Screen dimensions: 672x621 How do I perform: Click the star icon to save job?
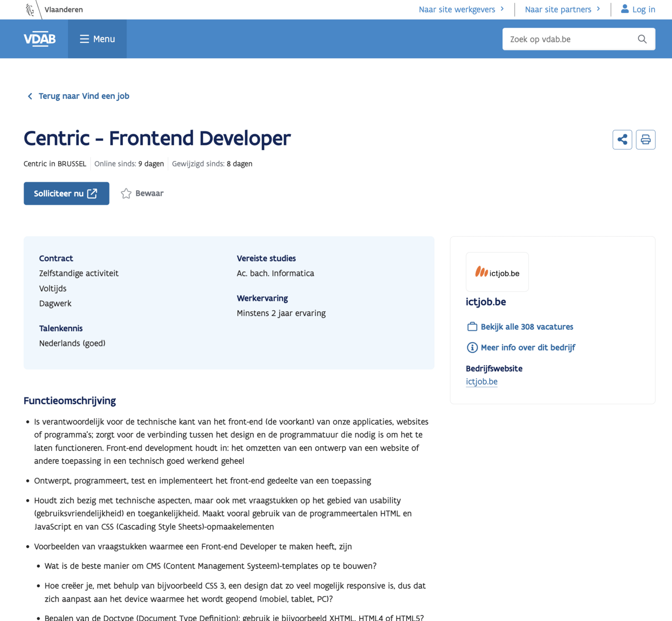pos(126,194)
